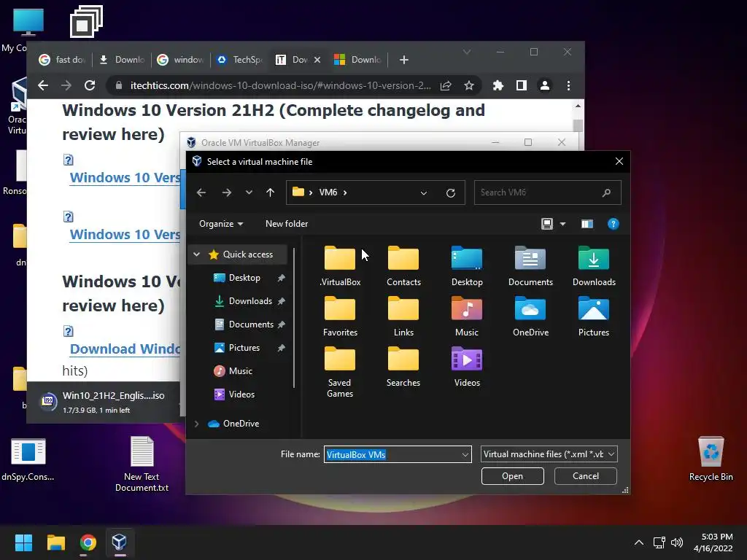Select Pictures under Quick access
This screenshot has height=560, width=747.
[x=244, y=348]
